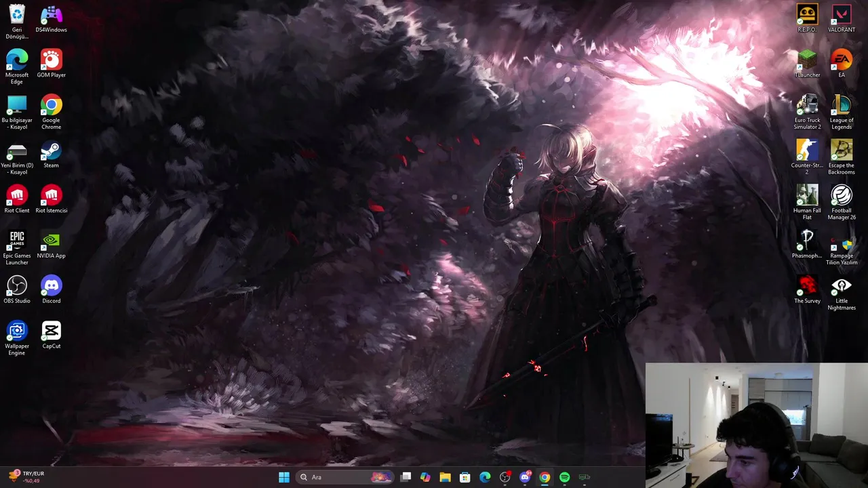Open Escape the Backrooms shortcut
This screenshot has width=868, height=488.
842,157
